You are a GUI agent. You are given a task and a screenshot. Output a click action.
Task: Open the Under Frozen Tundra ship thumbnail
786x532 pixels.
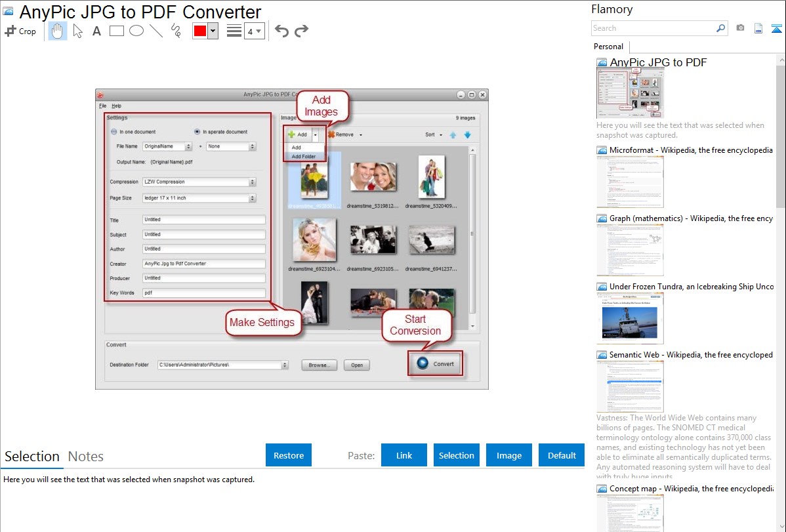pos(630,318)
